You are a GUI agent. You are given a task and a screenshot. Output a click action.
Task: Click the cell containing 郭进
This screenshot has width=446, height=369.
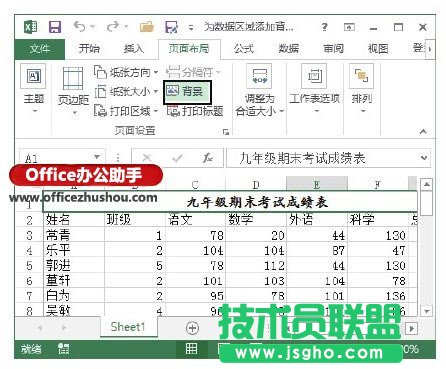pos(74,266)
